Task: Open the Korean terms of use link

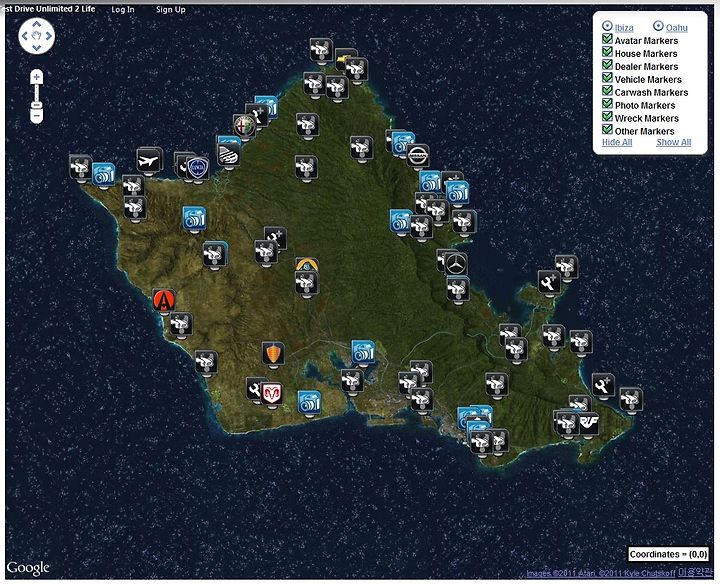Action: pyautogui.click(x=695, y=572)
